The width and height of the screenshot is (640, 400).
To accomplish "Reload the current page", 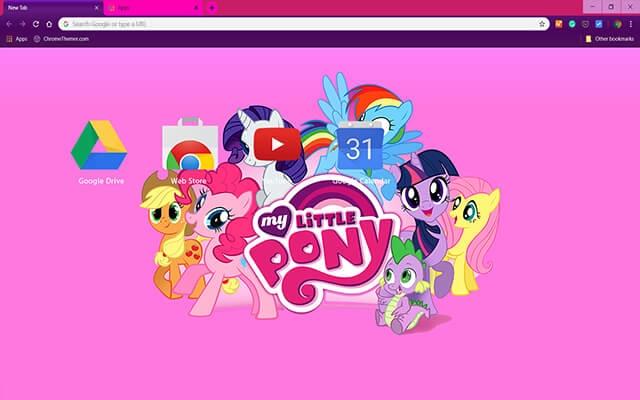I will (x=36, y=24).
